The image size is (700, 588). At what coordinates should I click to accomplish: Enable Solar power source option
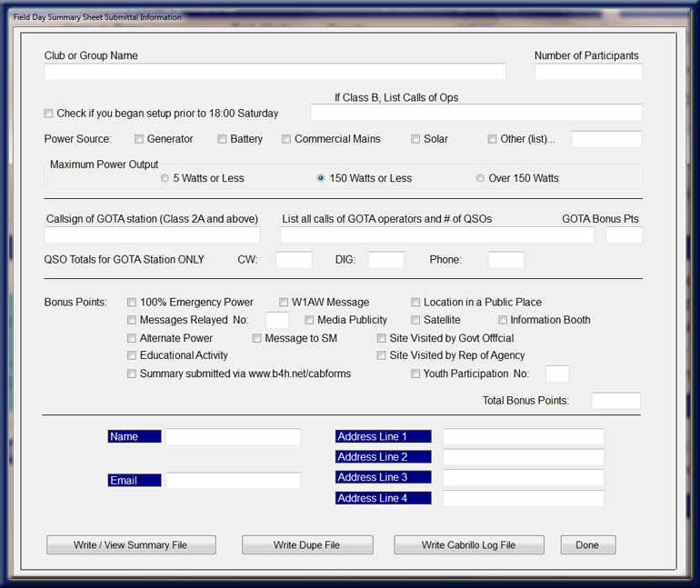(415, 139)
